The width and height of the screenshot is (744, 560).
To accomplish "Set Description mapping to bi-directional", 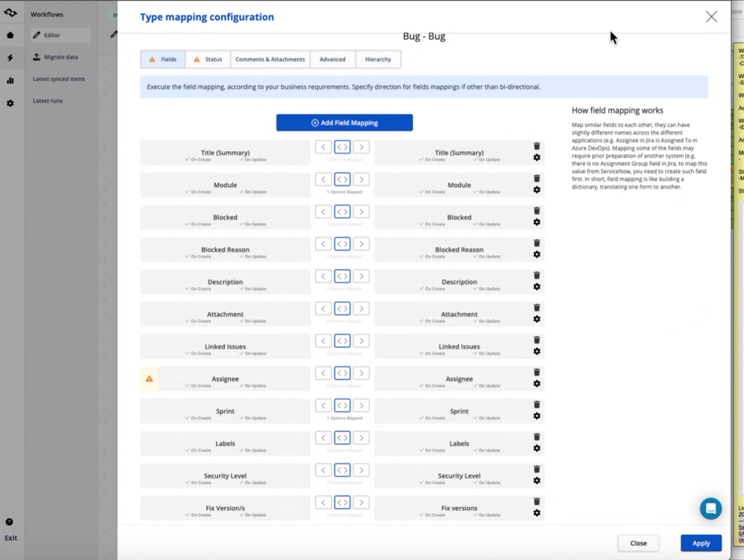I will click(x=342, y=276).
